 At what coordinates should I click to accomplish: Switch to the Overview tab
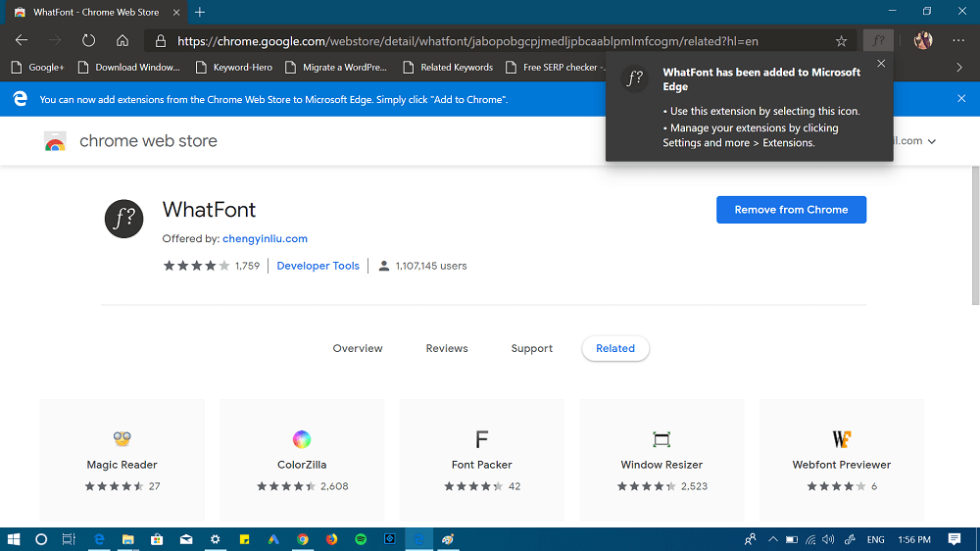[x=358, y=348]
